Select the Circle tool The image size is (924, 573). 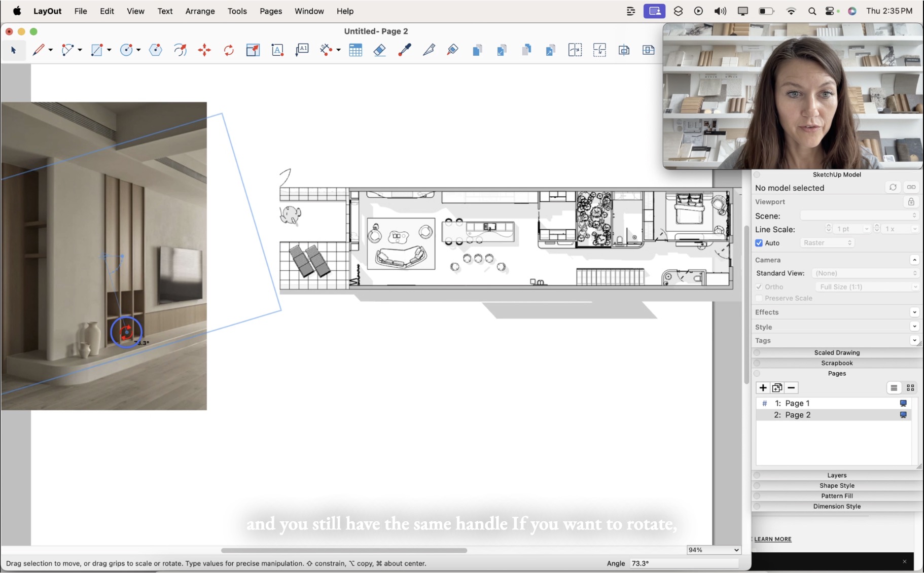pos(126,50)
